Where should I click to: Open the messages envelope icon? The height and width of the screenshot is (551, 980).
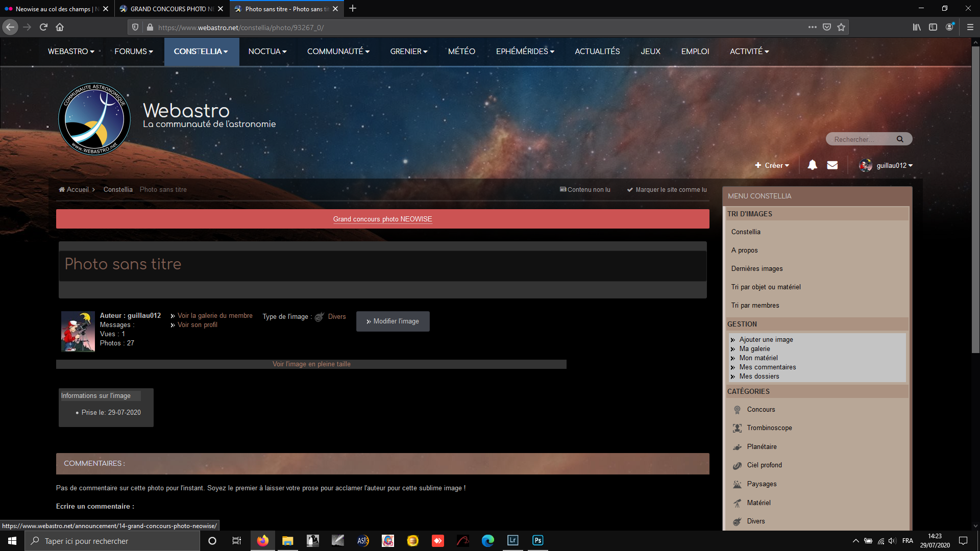coord(832,165)
